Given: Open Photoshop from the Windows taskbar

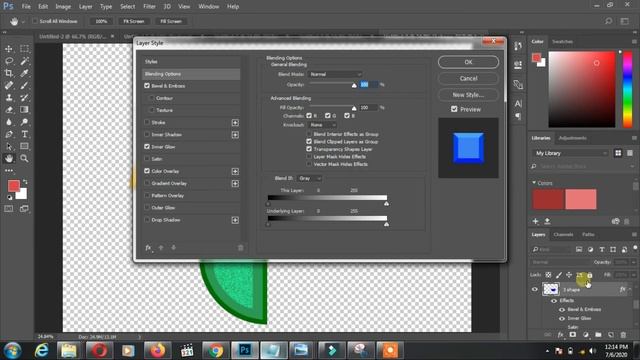Looking at the screenshot, I should pos(244,350).
